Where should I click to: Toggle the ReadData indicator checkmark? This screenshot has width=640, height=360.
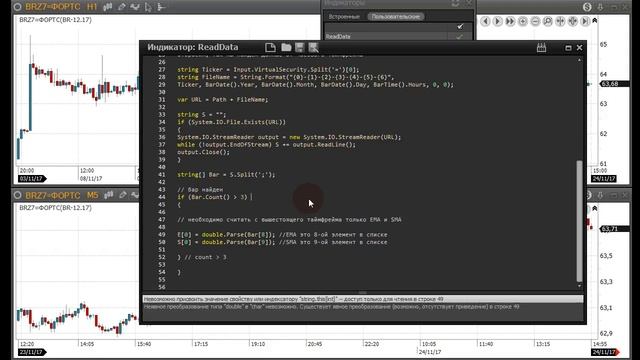(460, 36)
